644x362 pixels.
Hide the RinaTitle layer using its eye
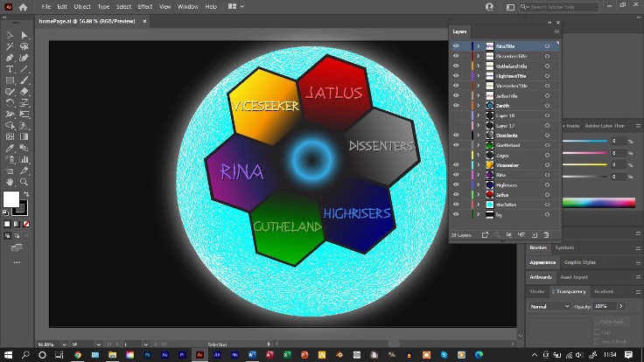(456, 46)
